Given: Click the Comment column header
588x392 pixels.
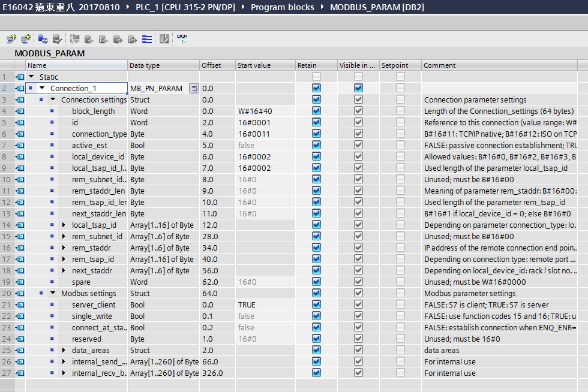Looking at the screenshot, I should pos(439,65).
